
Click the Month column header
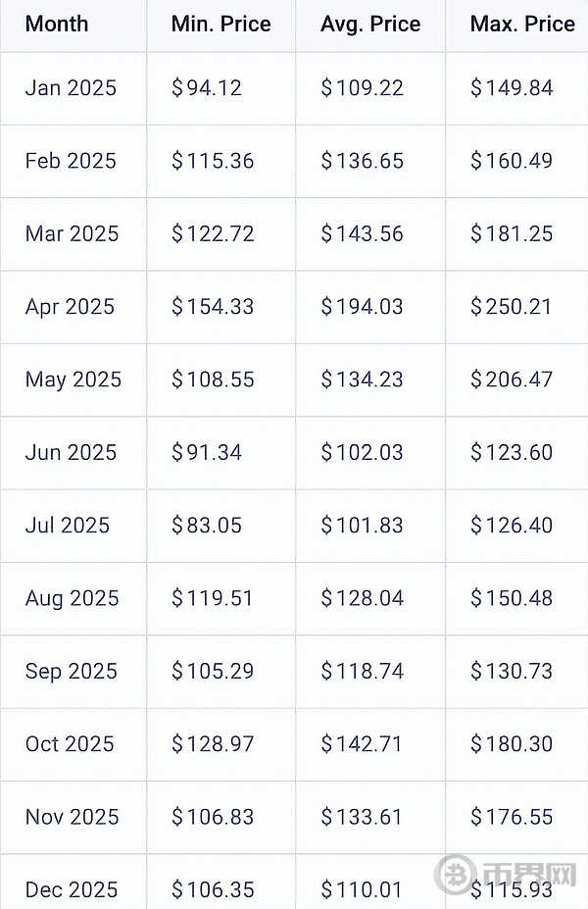click(x=57, y=25)
